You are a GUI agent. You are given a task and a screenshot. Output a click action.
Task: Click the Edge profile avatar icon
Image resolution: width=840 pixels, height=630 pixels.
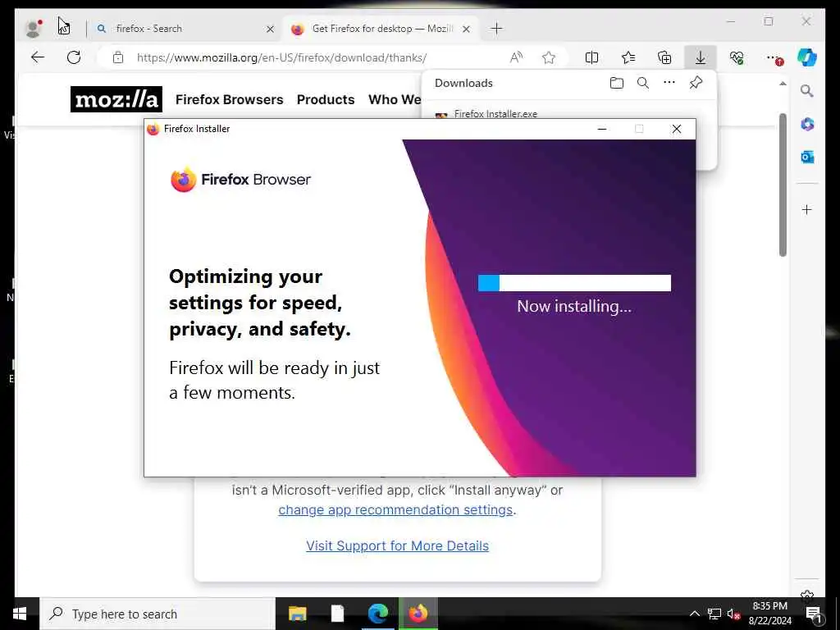pyautogui.click(x=34, y=29)
